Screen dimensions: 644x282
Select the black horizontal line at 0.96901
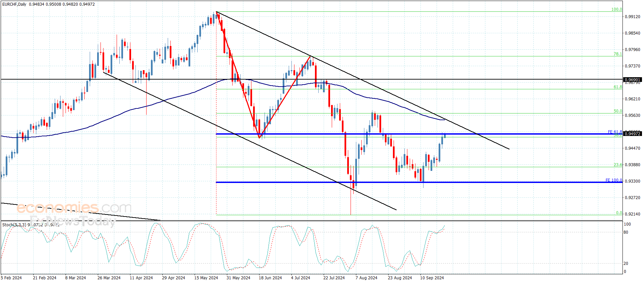pos(311,80)
